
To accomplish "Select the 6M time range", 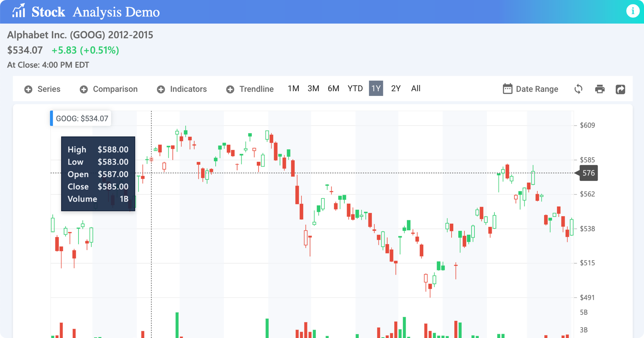I will click(x=333, y=88).
